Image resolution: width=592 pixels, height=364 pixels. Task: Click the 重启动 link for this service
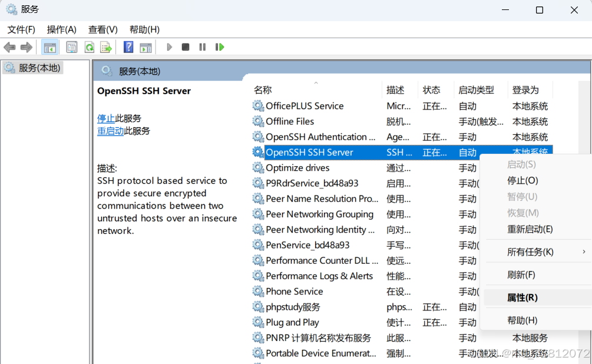pos(110,131)
